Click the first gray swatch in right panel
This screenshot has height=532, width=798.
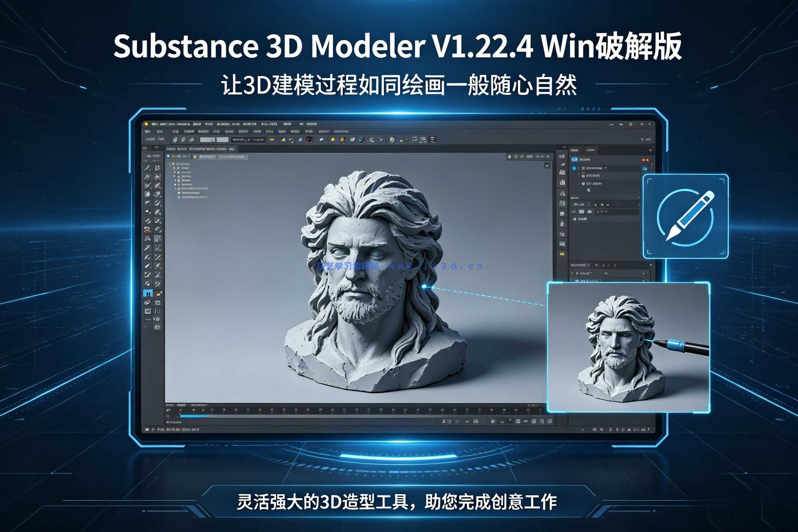tap(582, 212)
